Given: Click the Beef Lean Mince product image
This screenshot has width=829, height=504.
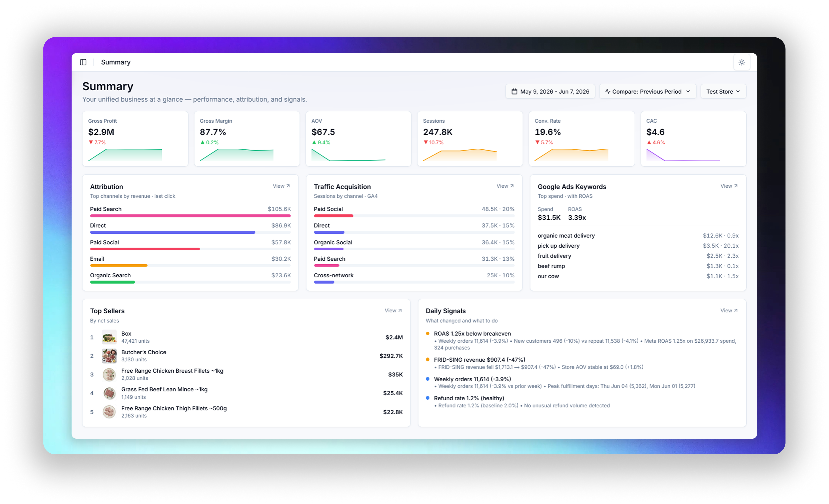Looking at the screenshot, I should [x=109, y=393].
